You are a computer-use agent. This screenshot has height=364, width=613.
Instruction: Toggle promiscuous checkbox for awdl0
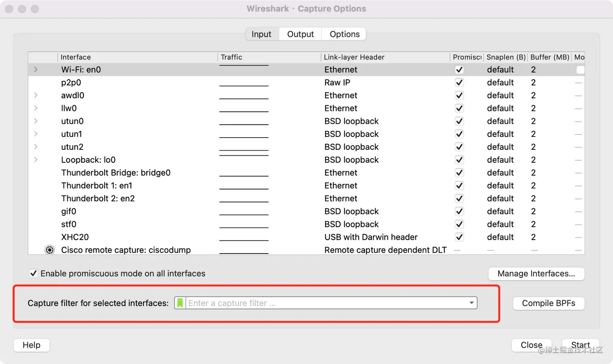click(x=459, y=95)
